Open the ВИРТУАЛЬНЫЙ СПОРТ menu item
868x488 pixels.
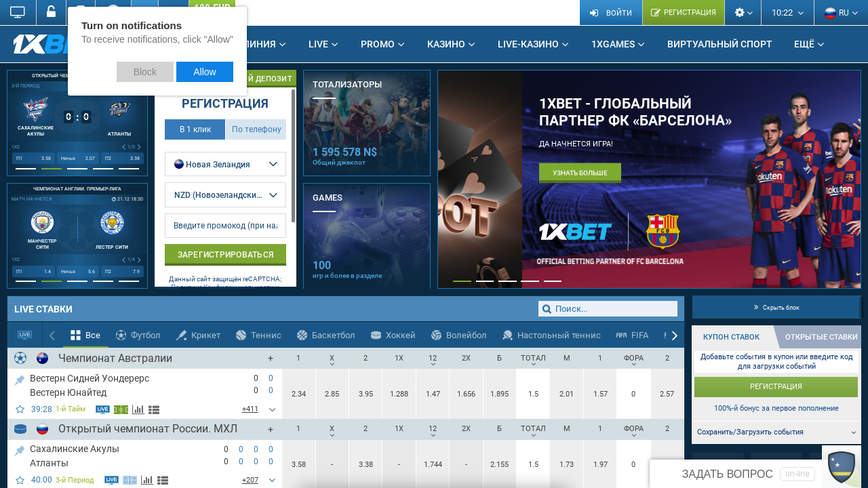pyautogui.click(x=719, y=44)
